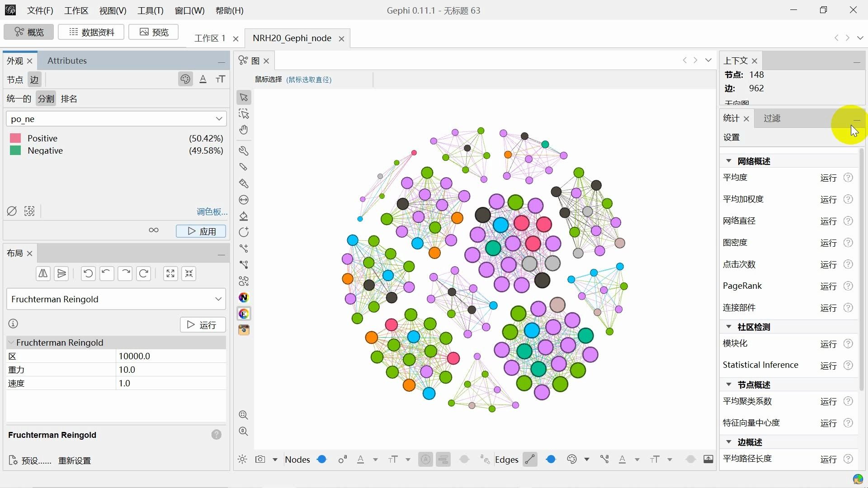Collapse the 网络概述 section
868x488 pixels.
click(x=729, y=161)
